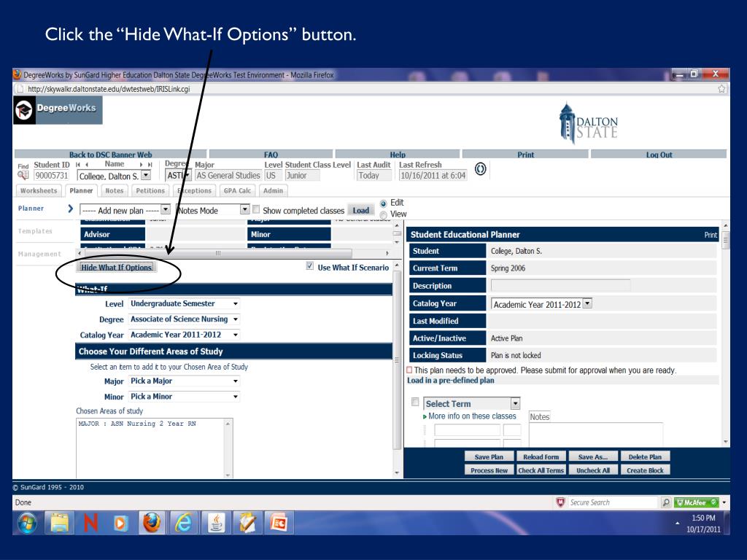
Task: Check the Select Term row checkbox
Action: click(x=415, y=402)
